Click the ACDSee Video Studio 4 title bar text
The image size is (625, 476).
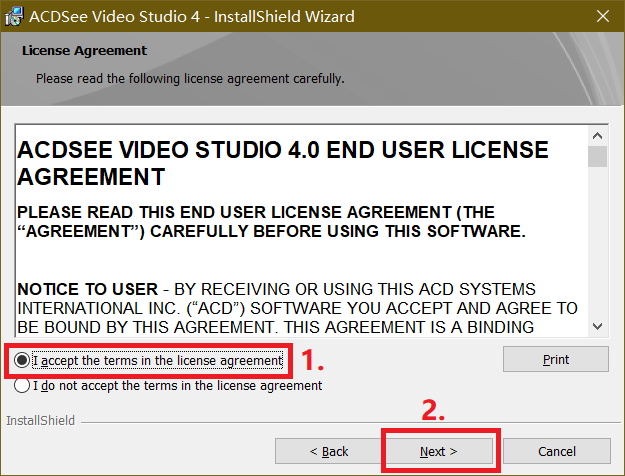point(191,17)
